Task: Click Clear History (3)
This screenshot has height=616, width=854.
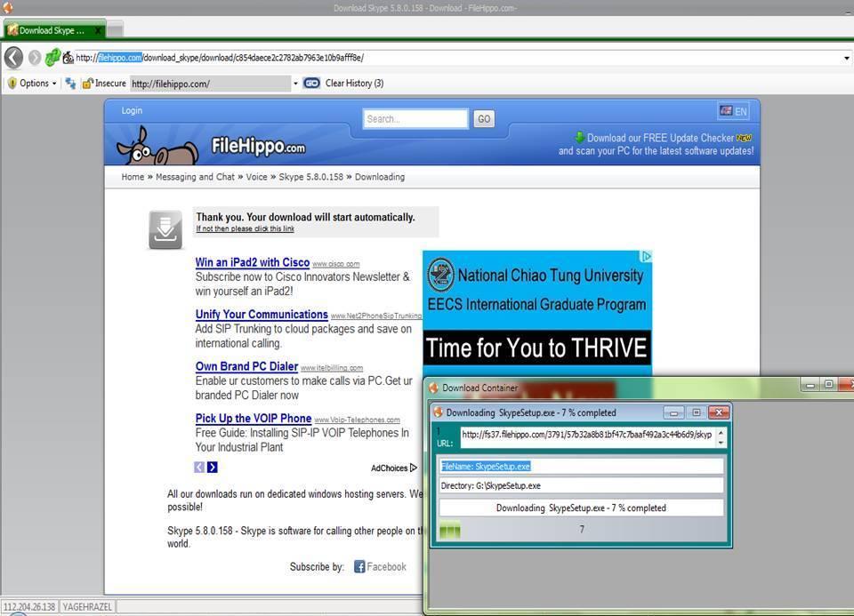Action: tap(355, 84)
